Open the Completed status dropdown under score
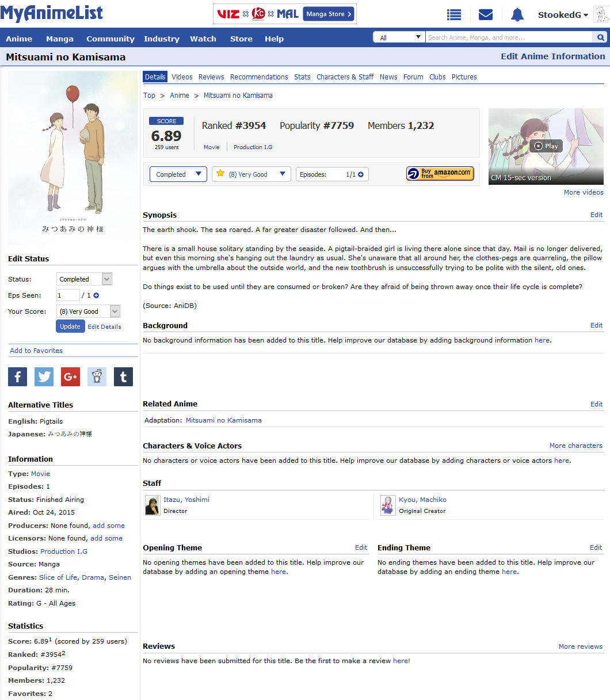 click(178, 174)
